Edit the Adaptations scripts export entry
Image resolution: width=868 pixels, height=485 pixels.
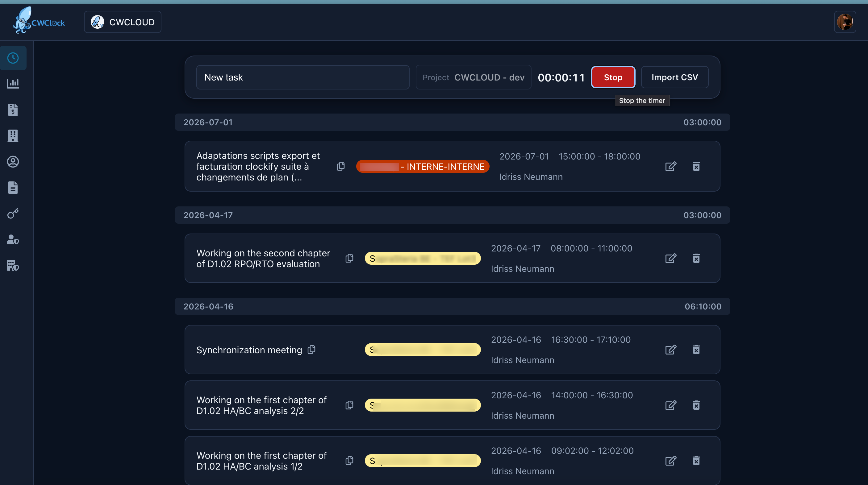(671, 166)
